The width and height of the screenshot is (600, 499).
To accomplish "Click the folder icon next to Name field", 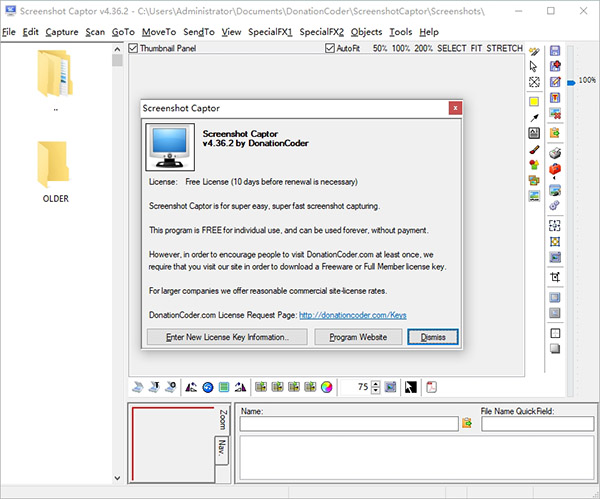I will click(x=467, y=423).
